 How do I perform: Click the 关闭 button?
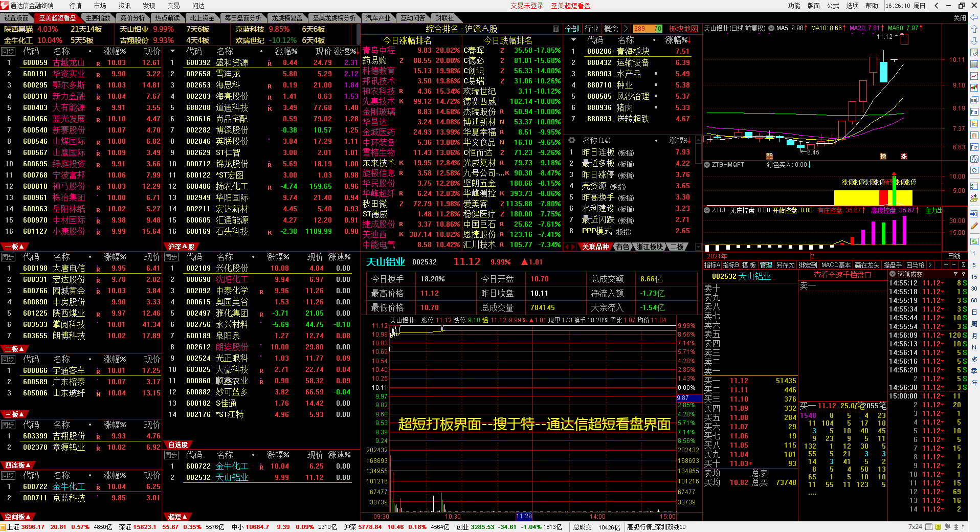pos(960,18)
